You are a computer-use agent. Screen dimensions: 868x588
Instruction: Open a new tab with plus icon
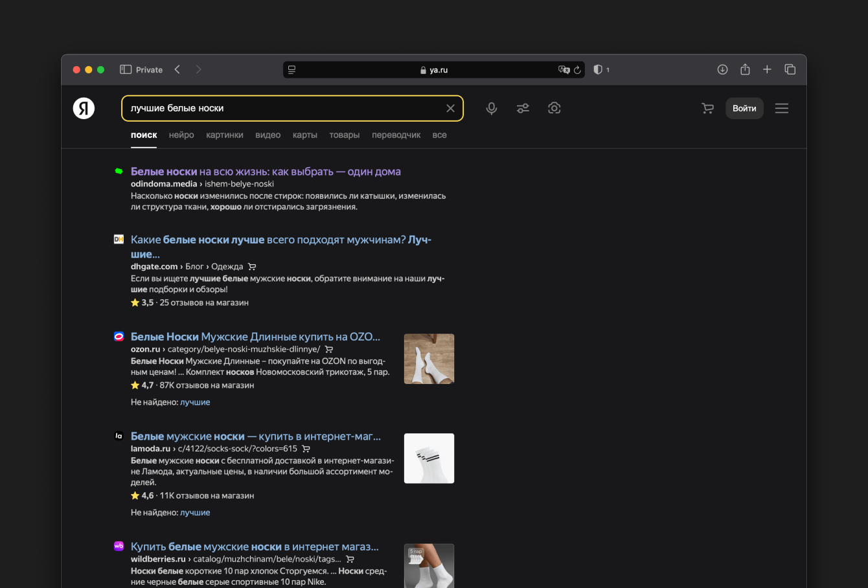coord(767,69)
